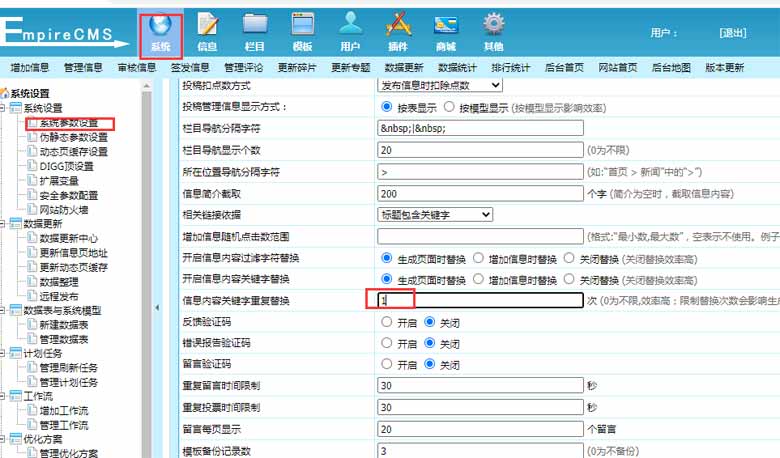Open the 插件 tools icon

398,25
